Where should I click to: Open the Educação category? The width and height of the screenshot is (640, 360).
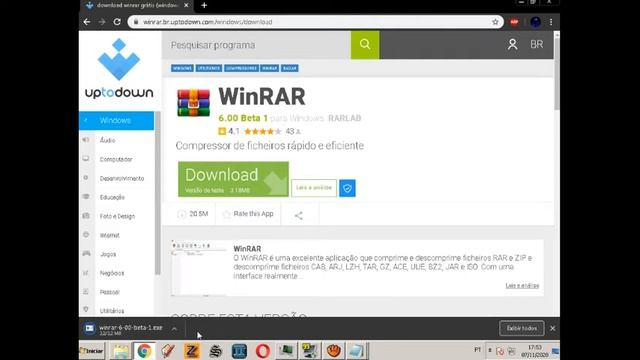(112, 197)
